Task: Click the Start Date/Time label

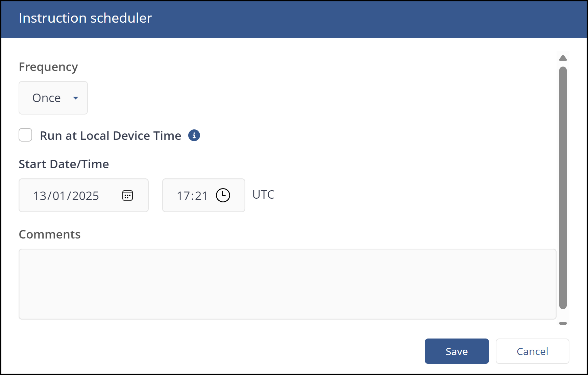Action: [64, 164]
